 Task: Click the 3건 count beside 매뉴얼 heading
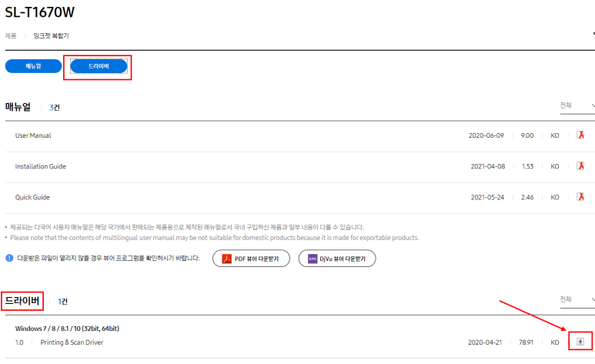[54, 108]
